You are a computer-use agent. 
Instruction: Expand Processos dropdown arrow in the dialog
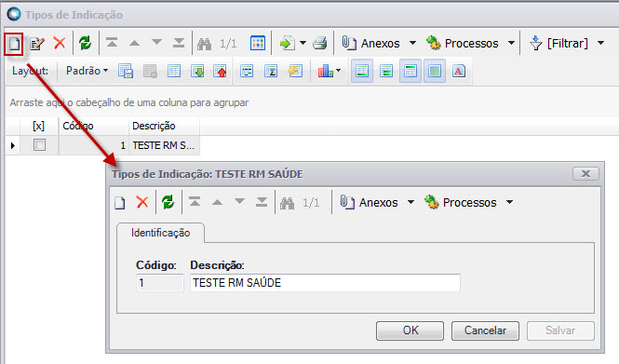[510, 202]
